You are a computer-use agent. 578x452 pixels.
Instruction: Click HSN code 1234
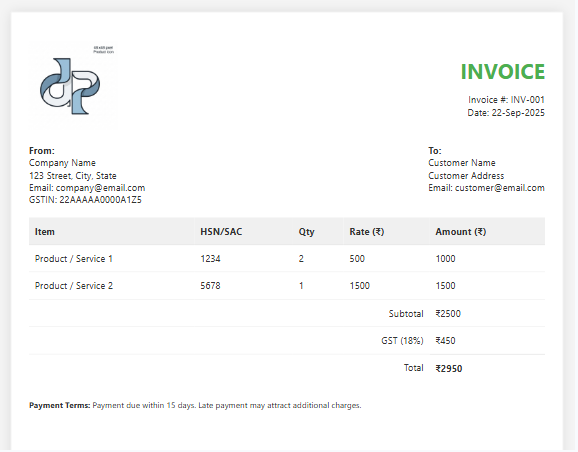[210, 259]
